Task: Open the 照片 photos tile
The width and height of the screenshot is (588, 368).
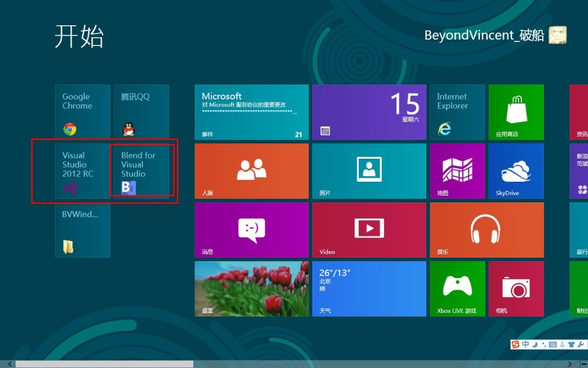Action: pos(369,171)
